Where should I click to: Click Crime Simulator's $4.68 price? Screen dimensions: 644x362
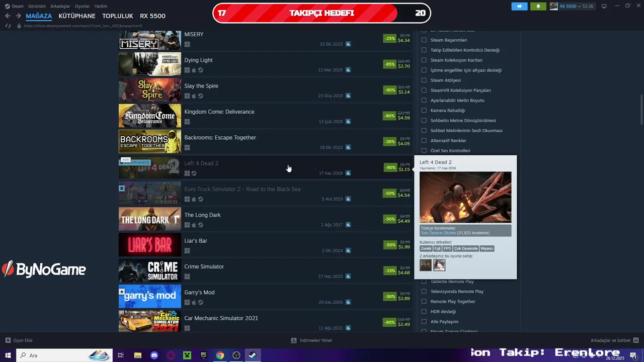click(404, 273)
